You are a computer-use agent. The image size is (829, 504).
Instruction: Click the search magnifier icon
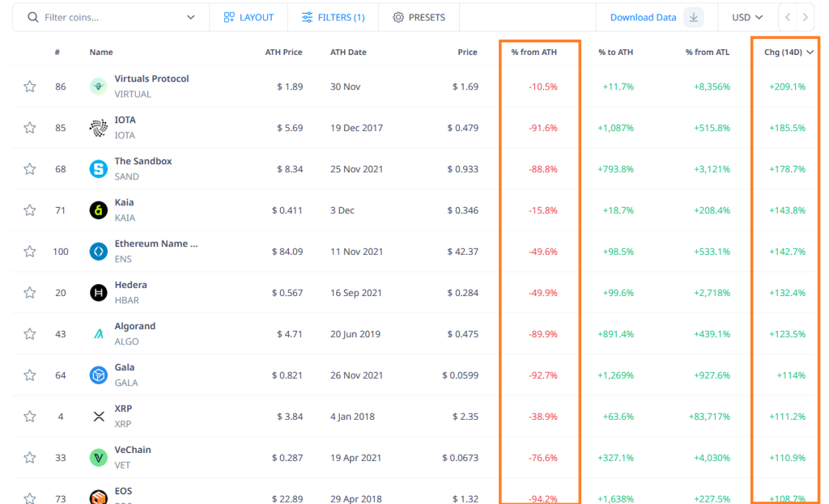tap(32, 18)
